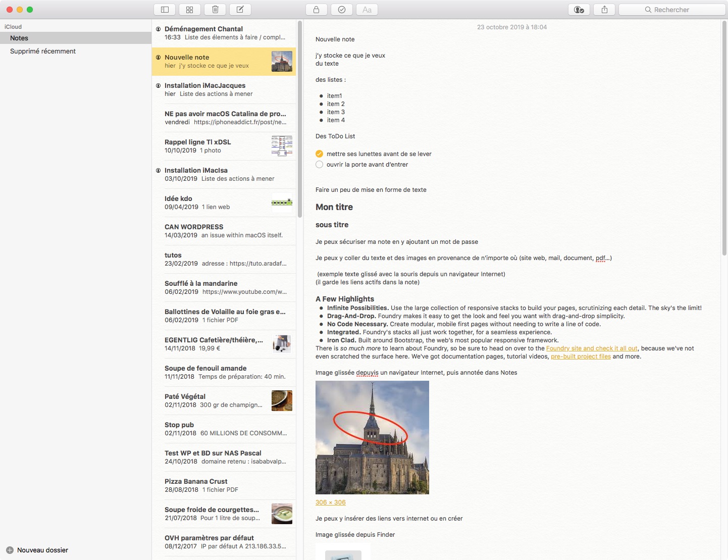Open the "Foundry site and check it all out" link

pyautogui.click(x=591, y=348)
